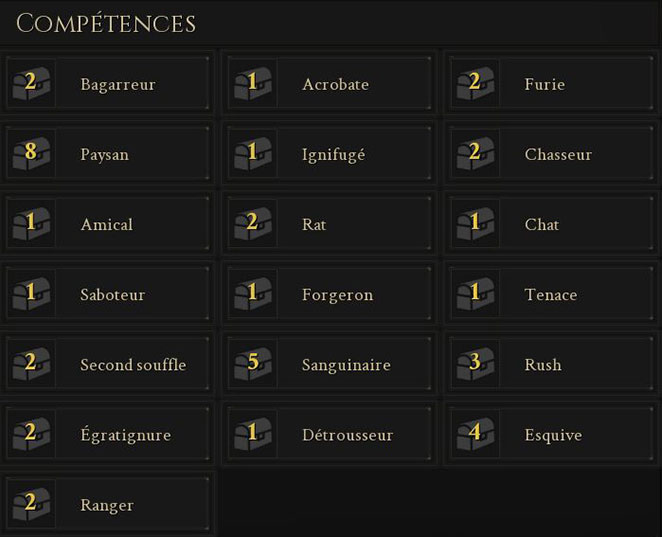
Task: Click the chest icon beside Bagarreur
Action: (31, 84)
